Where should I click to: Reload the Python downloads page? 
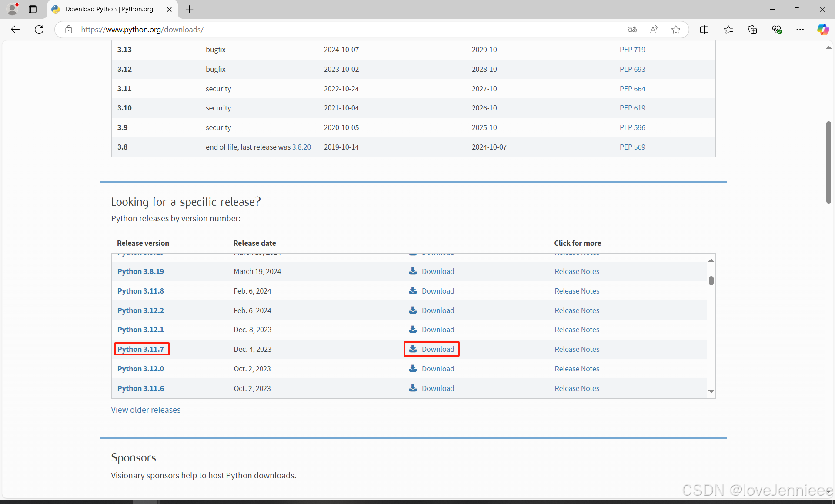click(39, 30)
